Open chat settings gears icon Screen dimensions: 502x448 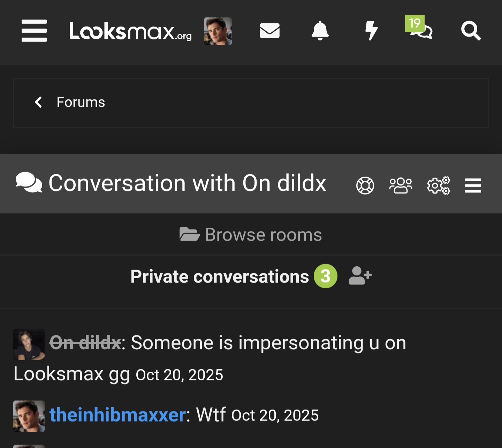439,185
